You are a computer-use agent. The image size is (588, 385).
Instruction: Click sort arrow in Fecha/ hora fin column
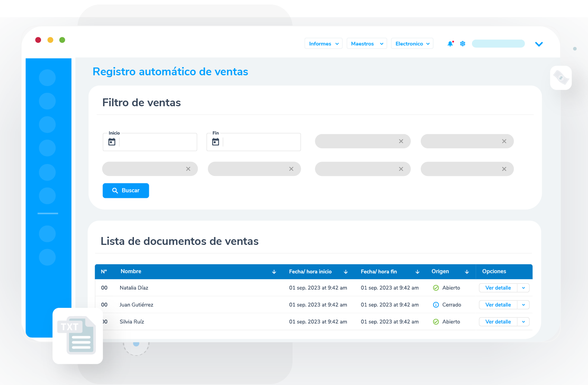point(417,272)
